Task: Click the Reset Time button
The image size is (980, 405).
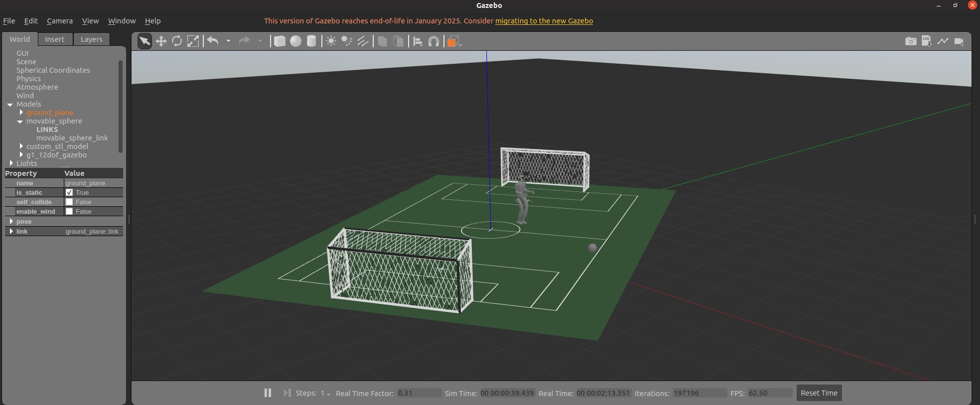Action: pos(819,393)
